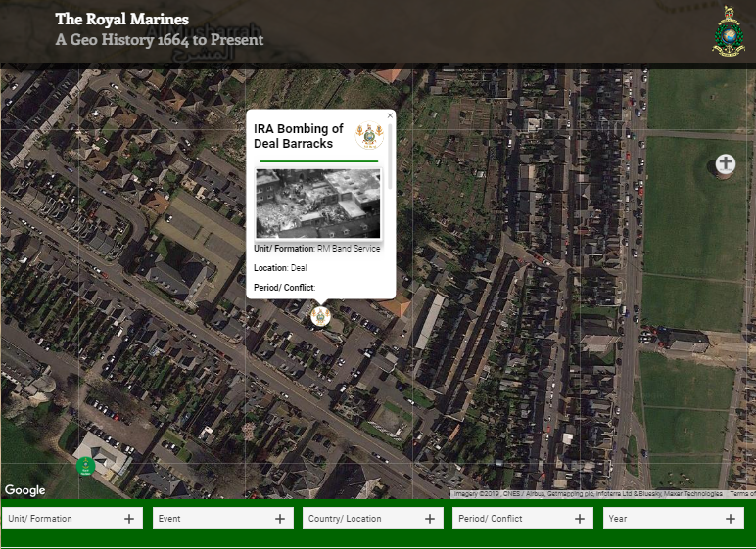Open the bombing aftermath photo thumbnail

point(317,204)
